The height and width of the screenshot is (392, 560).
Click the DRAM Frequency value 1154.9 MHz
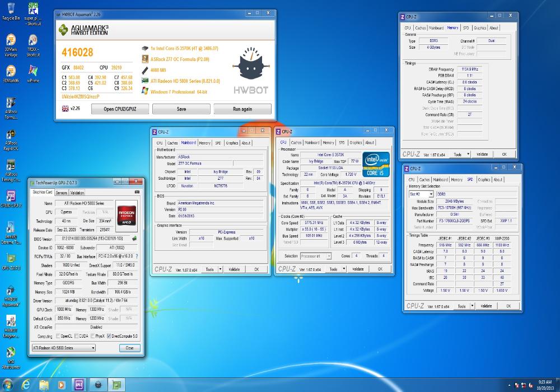(470, 69)
